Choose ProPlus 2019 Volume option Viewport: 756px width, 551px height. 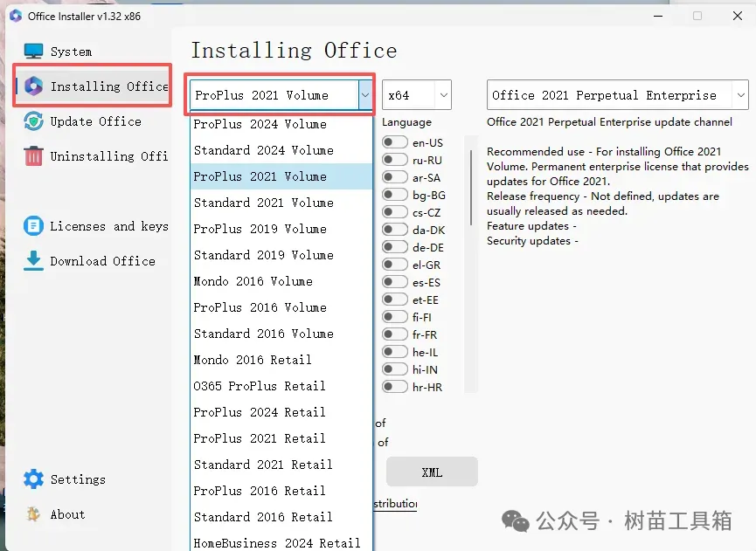click(x=281, y=229)
